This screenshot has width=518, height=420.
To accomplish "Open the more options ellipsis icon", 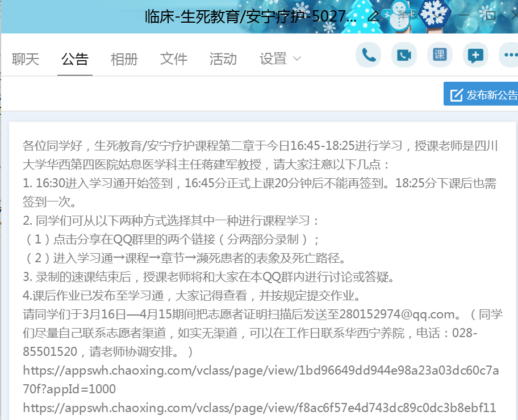I will point(509,55).
